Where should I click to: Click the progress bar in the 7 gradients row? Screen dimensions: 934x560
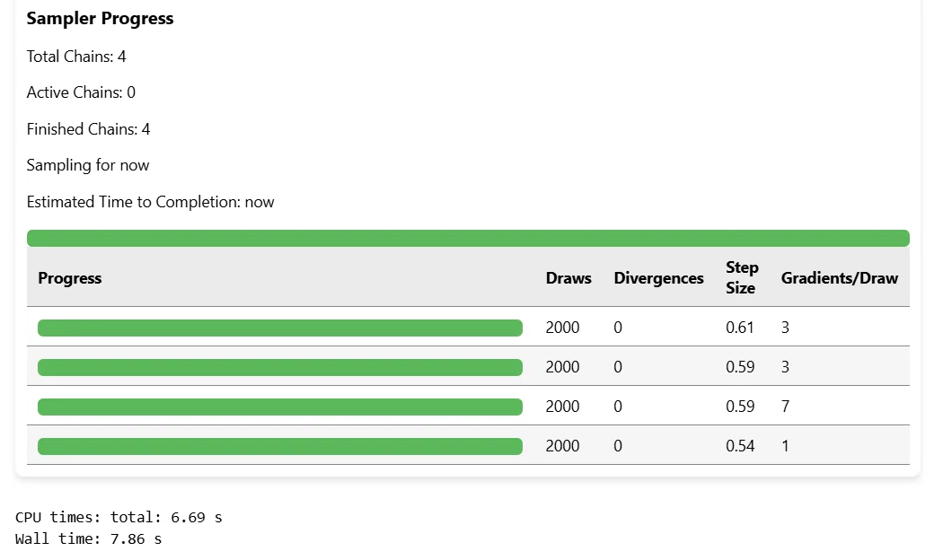[x=280, y=407]
